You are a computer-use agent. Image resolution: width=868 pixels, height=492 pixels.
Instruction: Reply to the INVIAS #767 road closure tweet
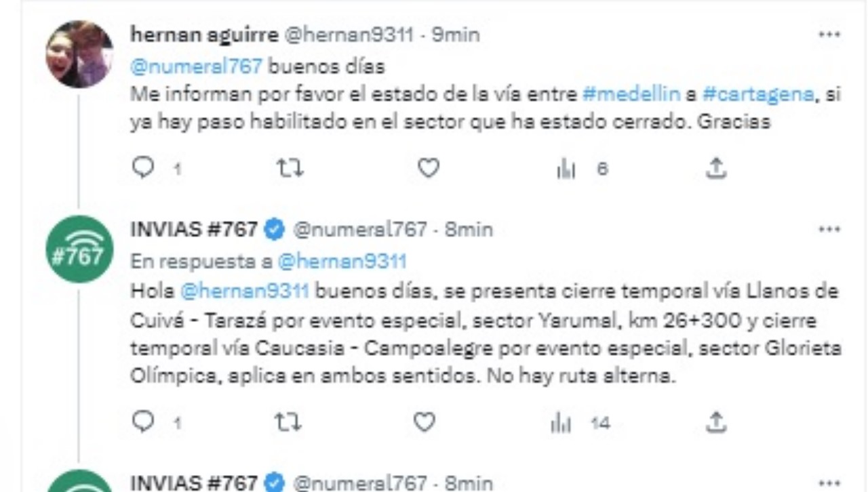coord(144,423)
